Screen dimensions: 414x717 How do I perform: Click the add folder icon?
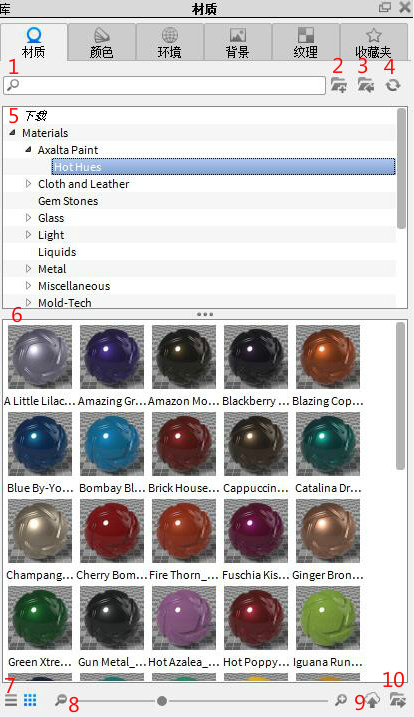[339, 85]
